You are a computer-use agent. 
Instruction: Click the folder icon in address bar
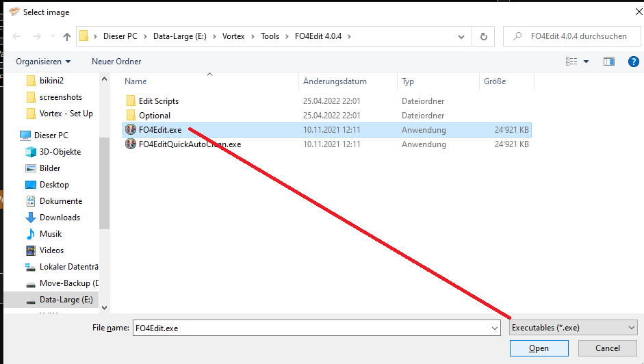coord(83,36)
